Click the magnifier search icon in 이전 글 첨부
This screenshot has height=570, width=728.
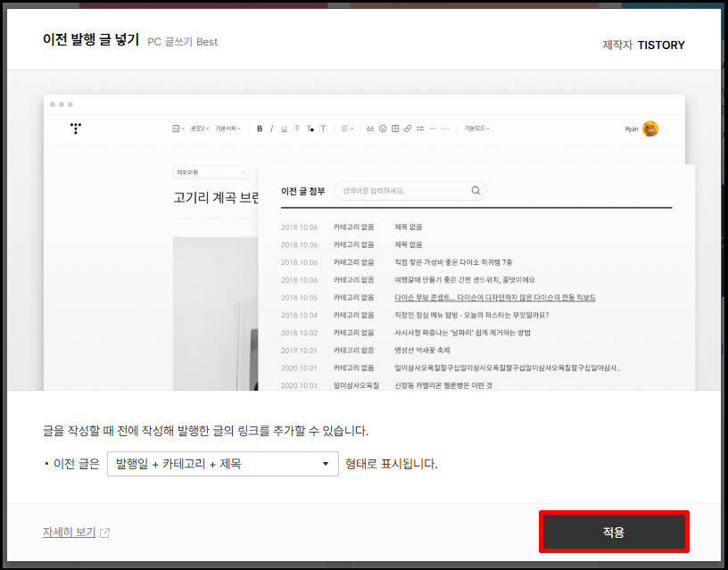click(476, 190)
